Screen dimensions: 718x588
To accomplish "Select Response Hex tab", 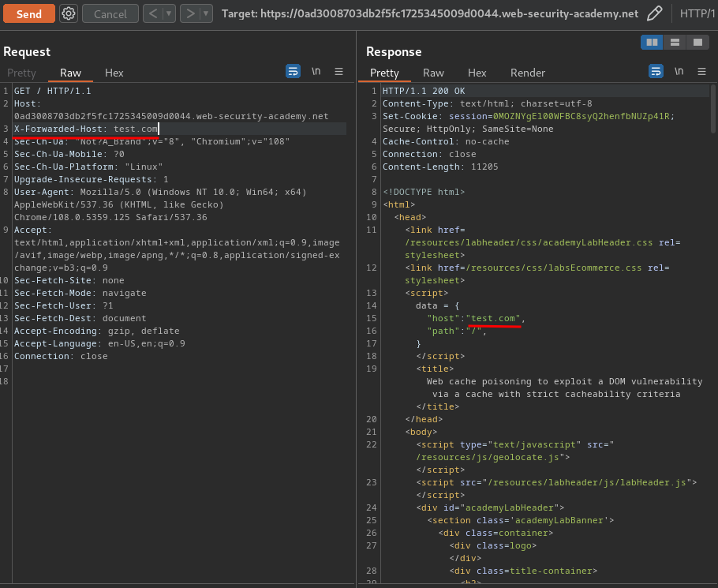I will click(x=477, y=73).
